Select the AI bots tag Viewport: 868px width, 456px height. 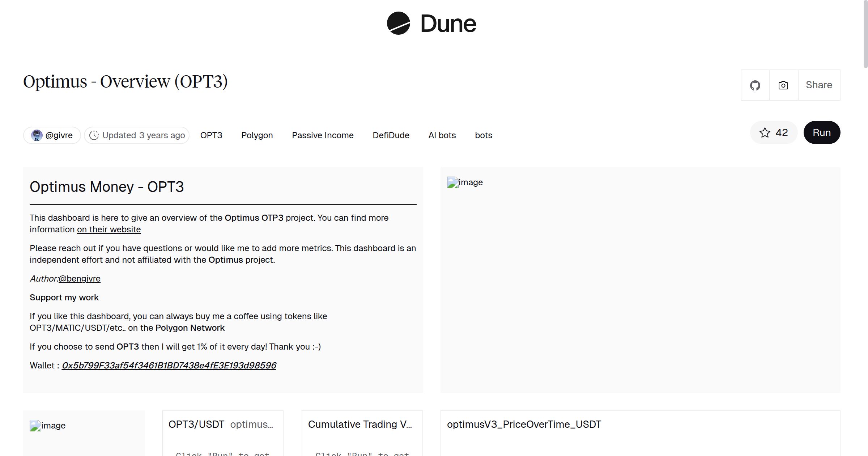click(442, 135)
